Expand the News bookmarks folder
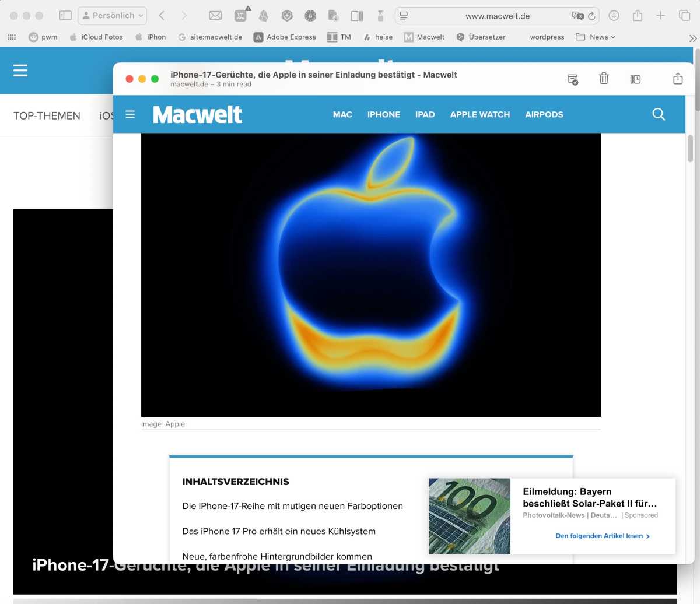Screen dimensions: 700x604 (596, 37)
